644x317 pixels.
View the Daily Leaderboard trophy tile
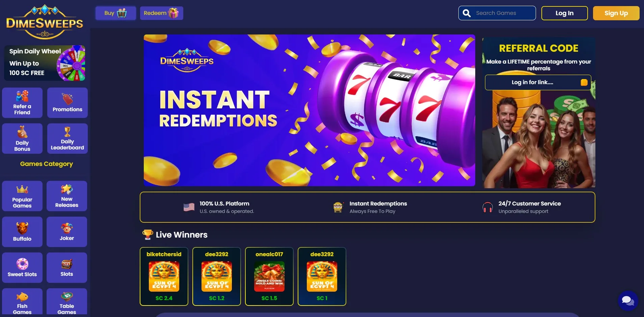(68, 139)
